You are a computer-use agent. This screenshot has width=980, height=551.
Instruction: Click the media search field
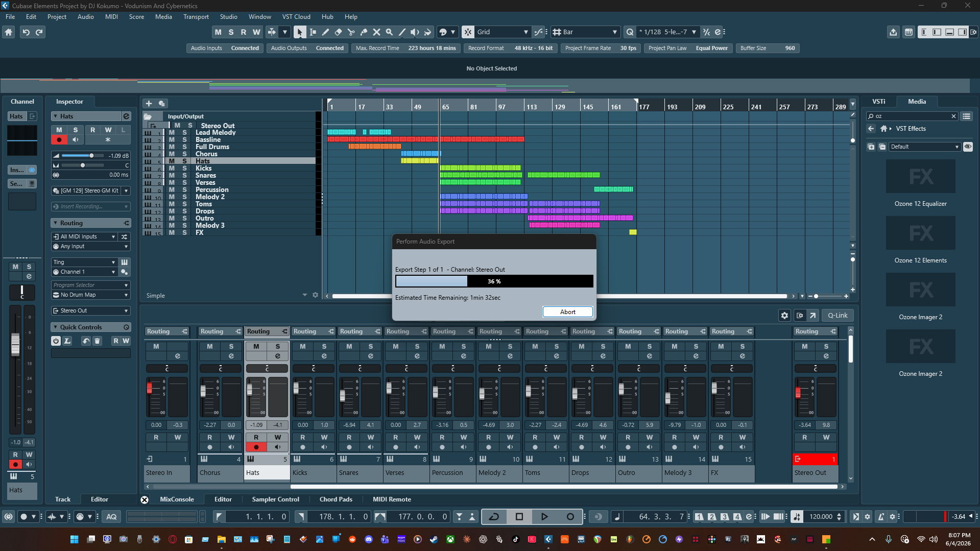coord(912,116)
